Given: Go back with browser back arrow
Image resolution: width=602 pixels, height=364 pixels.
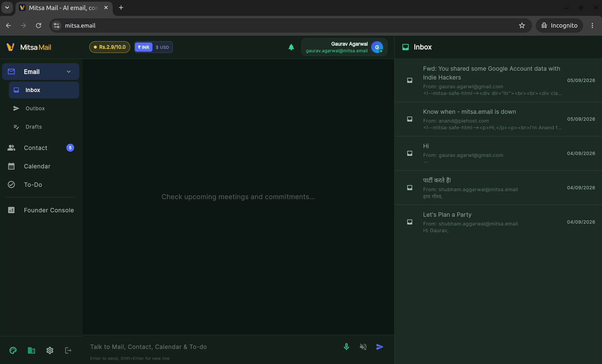Looking at the screenshot, I should (x=9, y=25).
